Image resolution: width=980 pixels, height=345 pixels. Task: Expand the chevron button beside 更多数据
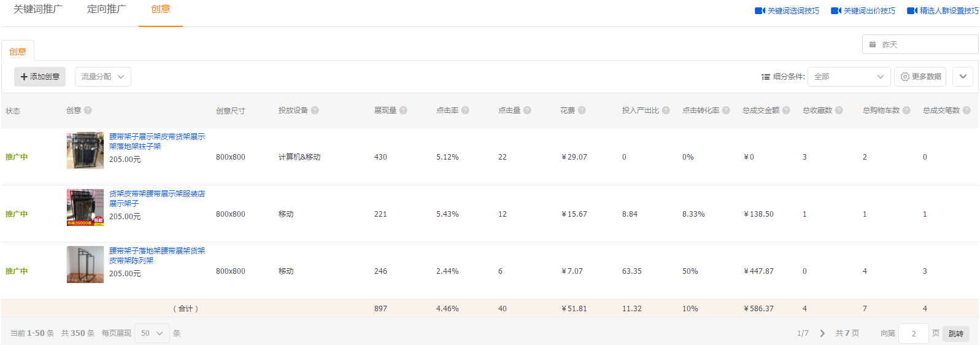[x=963, y=77]
